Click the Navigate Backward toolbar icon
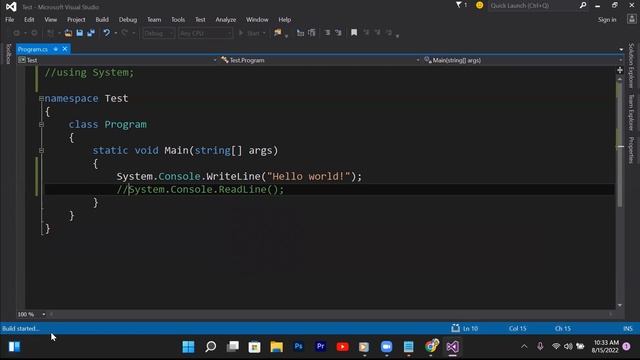640x360 pixels. [x=17, y=33]
